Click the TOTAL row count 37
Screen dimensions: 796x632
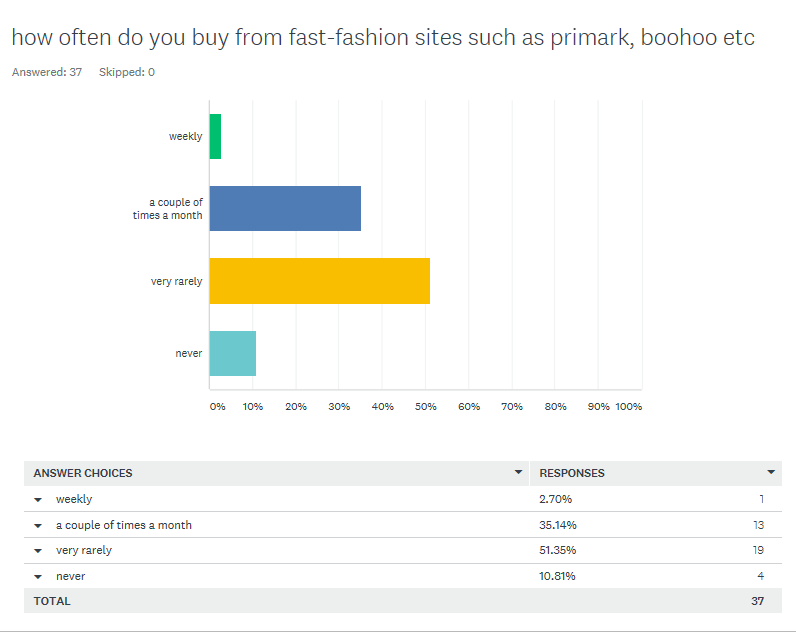(758, 601)
